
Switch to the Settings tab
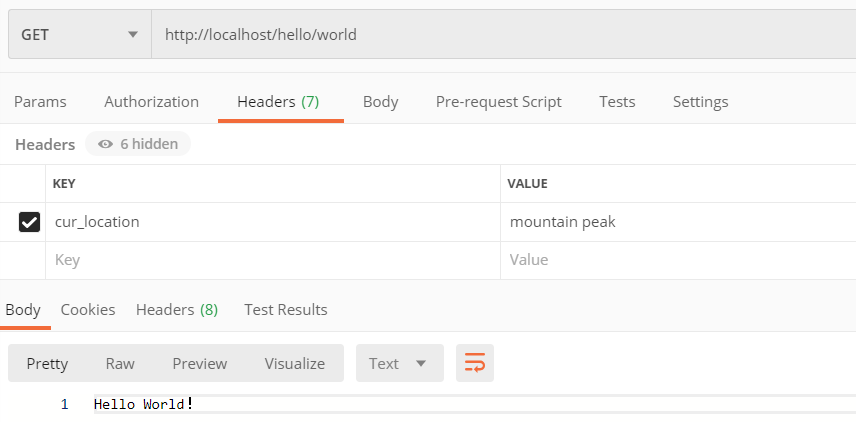(x=700, y=102)
